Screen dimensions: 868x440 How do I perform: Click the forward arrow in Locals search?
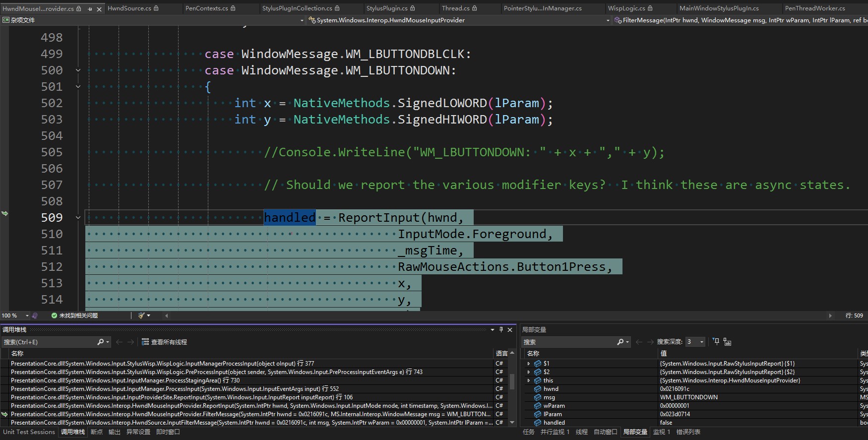(650, 342)
